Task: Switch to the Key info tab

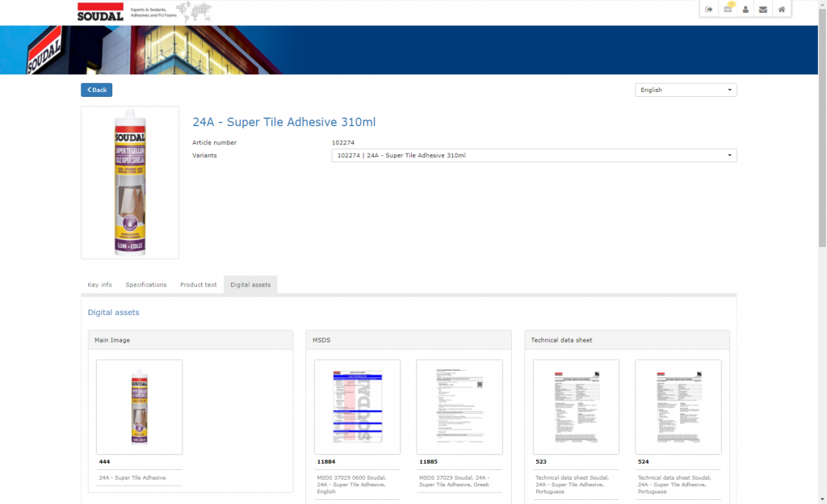Action: [x=100, y=285]
